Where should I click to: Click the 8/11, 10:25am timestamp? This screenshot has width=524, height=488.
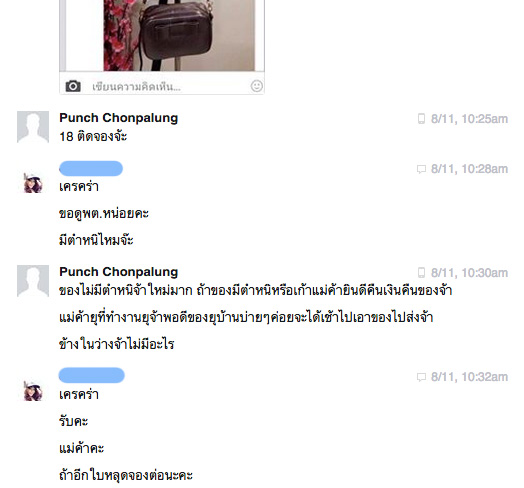pyautogui.click(x=469, y=119)
